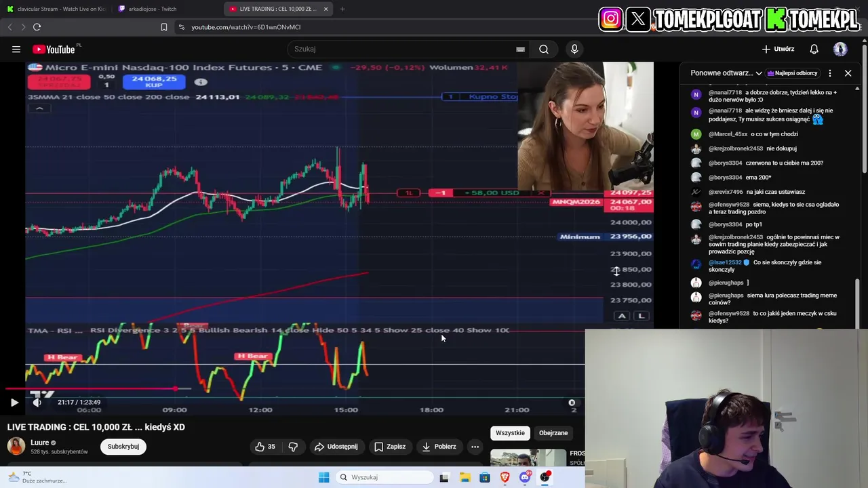The image size is (868, 488).
Task: Close the LIVE TRADING browser tab
Action: tap(325, 9)
